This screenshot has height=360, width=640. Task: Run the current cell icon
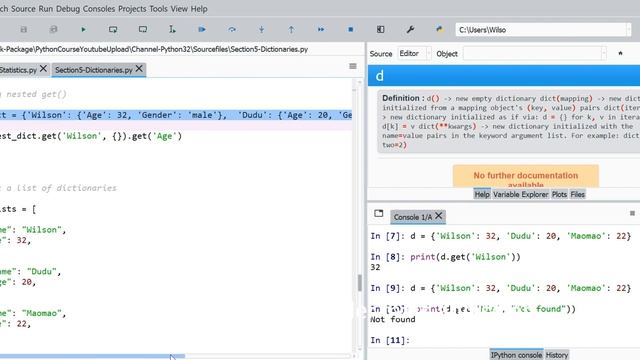tap(113, 29)
